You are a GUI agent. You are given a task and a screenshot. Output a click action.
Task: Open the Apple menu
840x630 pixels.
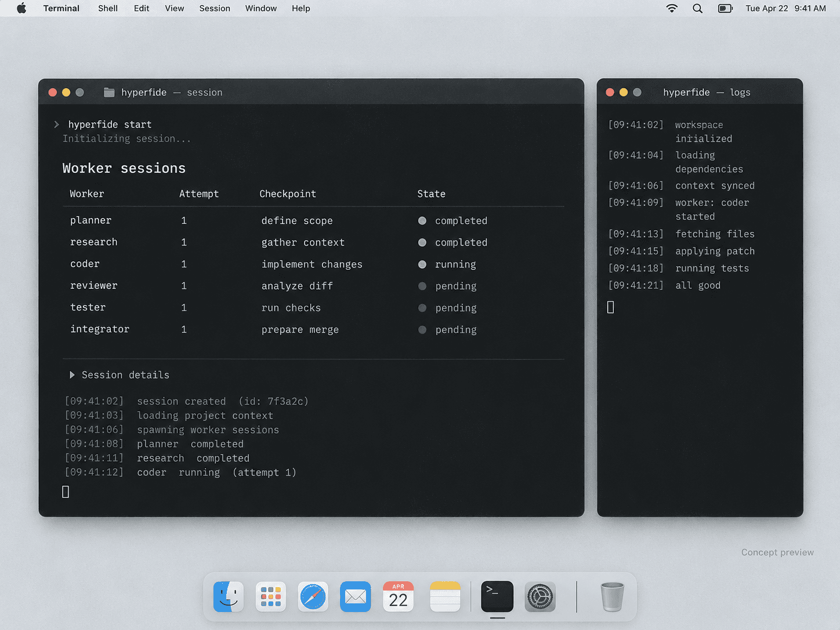pos(21,8)
